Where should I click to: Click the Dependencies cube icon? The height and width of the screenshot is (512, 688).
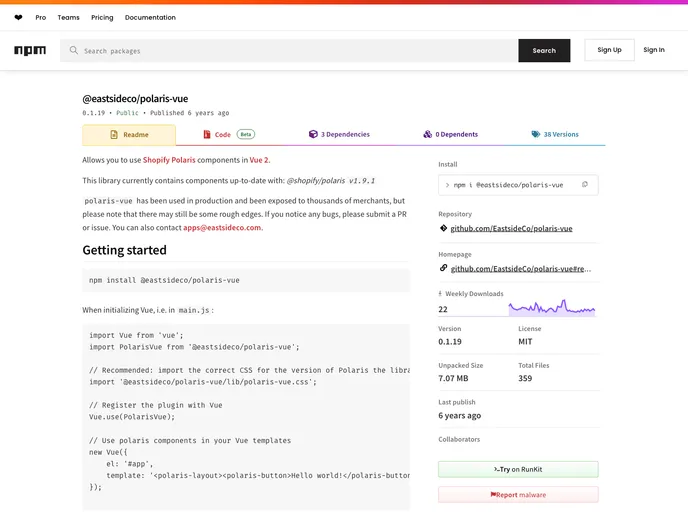[x=313, y=134]
